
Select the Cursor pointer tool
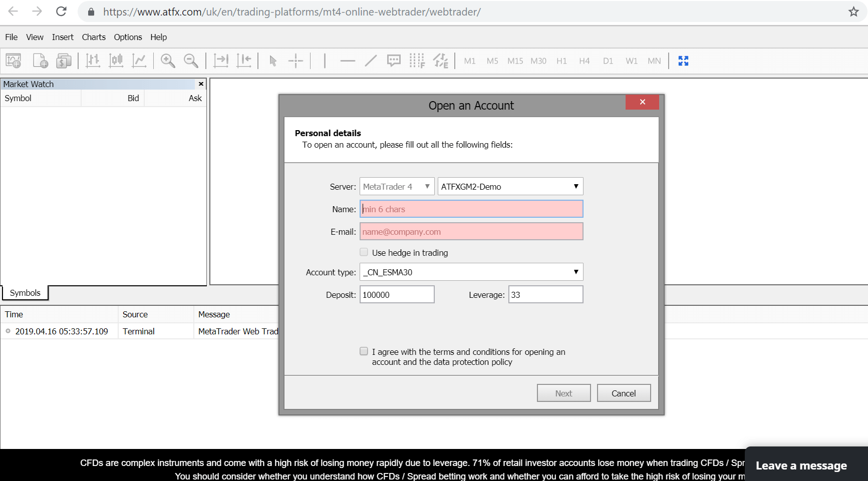tap(273, 61)
